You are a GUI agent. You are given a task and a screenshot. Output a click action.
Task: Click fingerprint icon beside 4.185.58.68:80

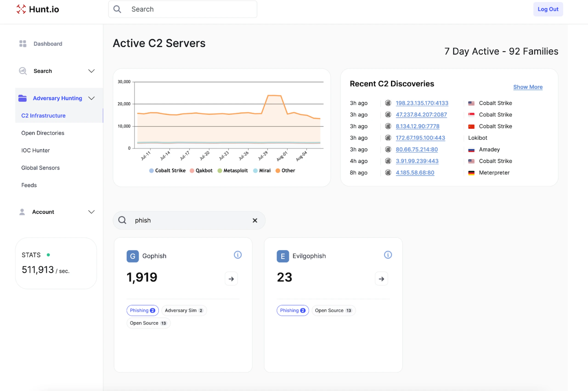(388, 173)
